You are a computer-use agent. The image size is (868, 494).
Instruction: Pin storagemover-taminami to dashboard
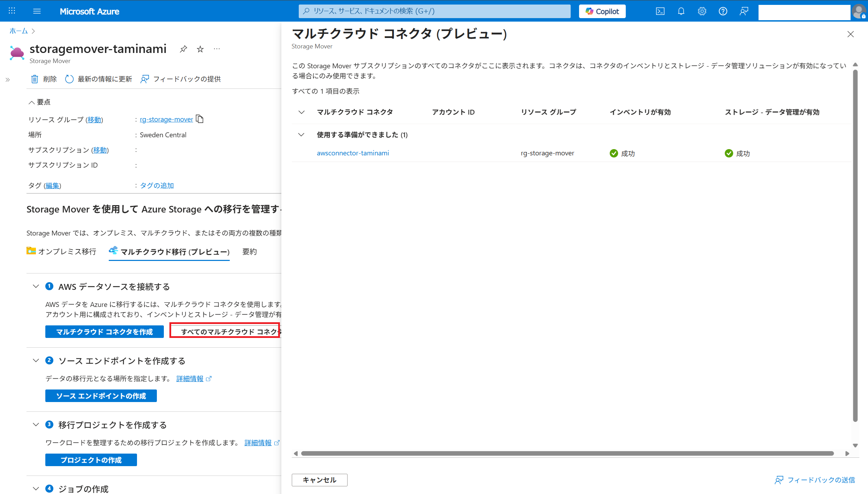(183, 49)
